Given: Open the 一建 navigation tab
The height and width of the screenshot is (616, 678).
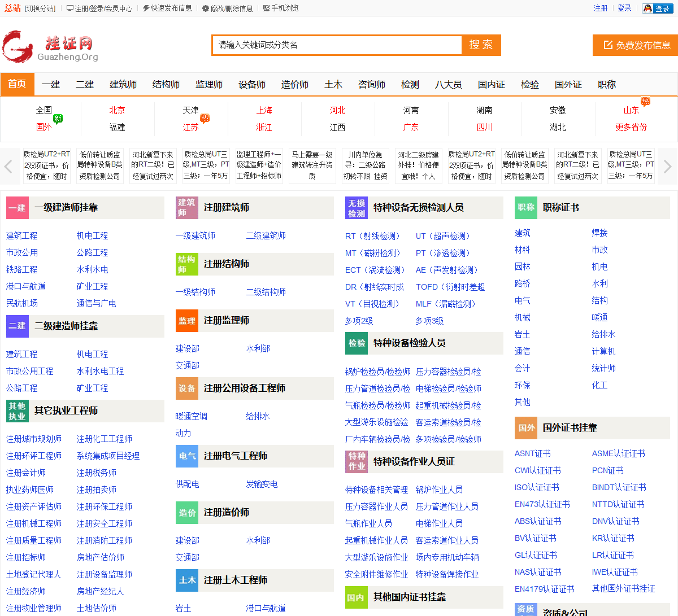Looking at the screenshot, I should 51,85.
